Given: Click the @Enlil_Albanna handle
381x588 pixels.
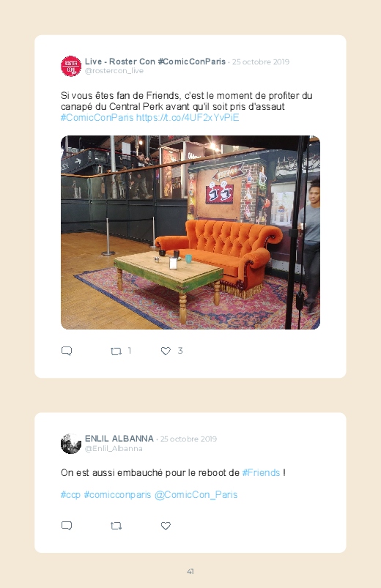Looking at the screenshot, I should coord(114,448).
